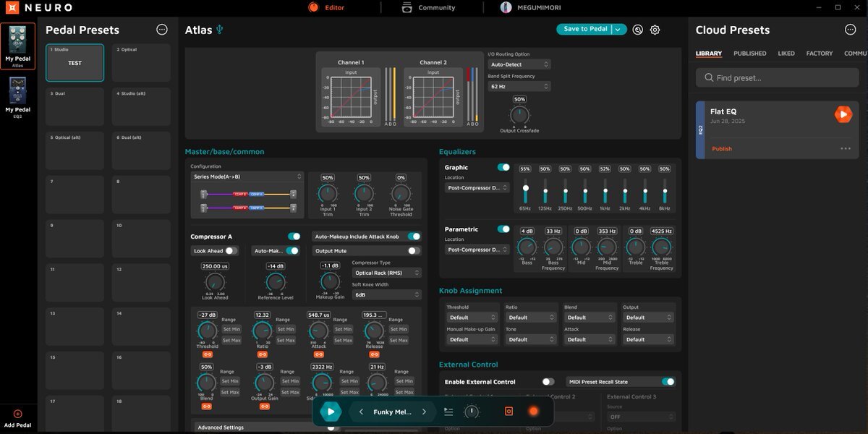
Task: Click the Output Crossfade knob
Action: pos(519,115)
